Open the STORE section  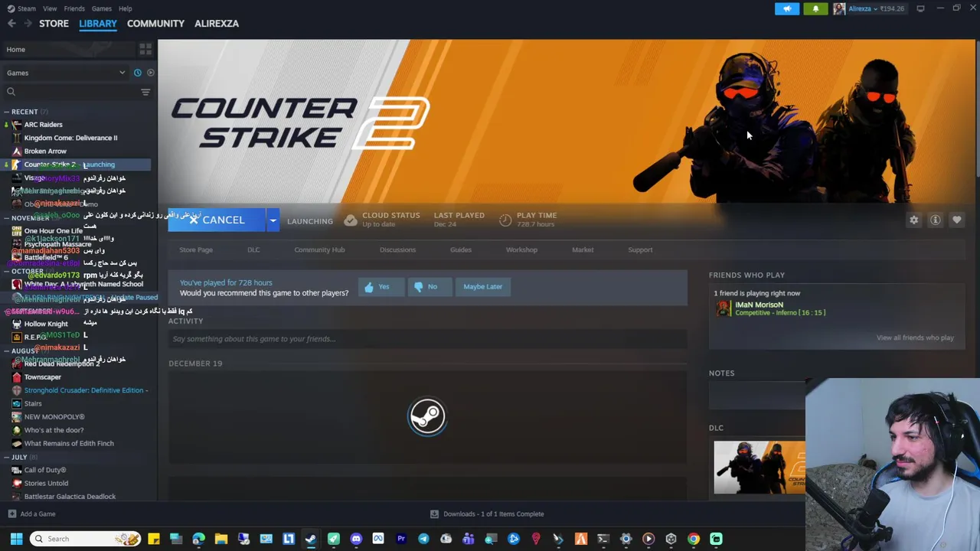pos(54,24)
